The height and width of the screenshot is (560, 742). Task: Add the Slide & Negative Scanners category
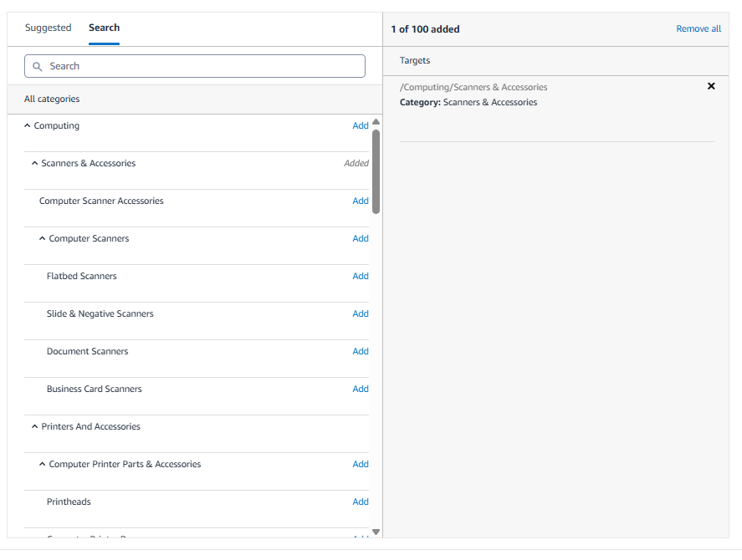point(360,313)
